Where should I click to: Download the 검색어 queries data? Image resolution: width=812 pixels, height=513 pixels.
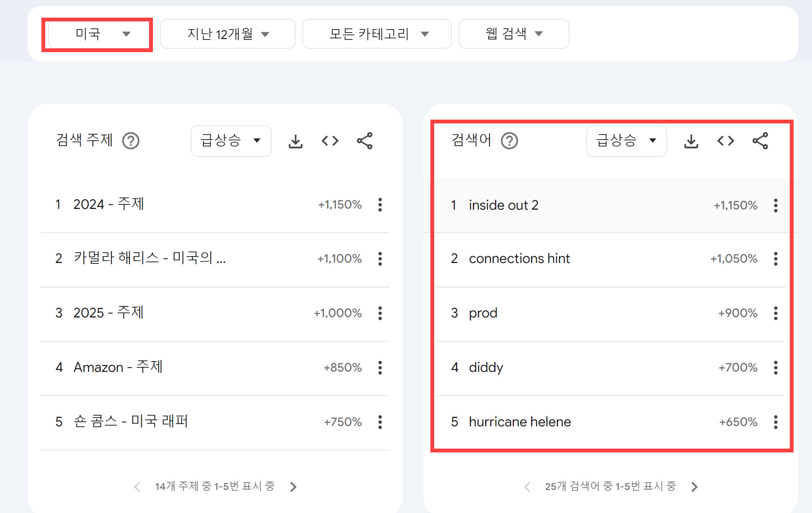click(x=691, y=141)
